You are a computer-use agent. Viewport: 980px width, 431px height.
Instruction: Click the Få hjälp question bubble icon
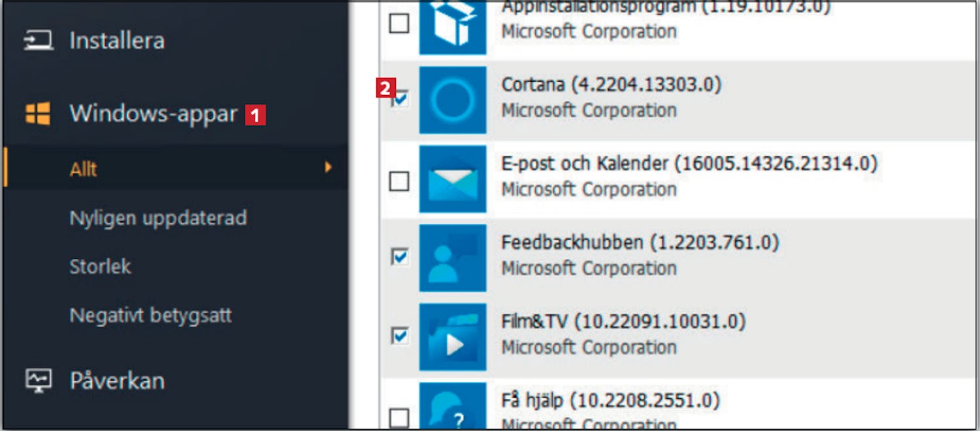(x=453, y=406)
